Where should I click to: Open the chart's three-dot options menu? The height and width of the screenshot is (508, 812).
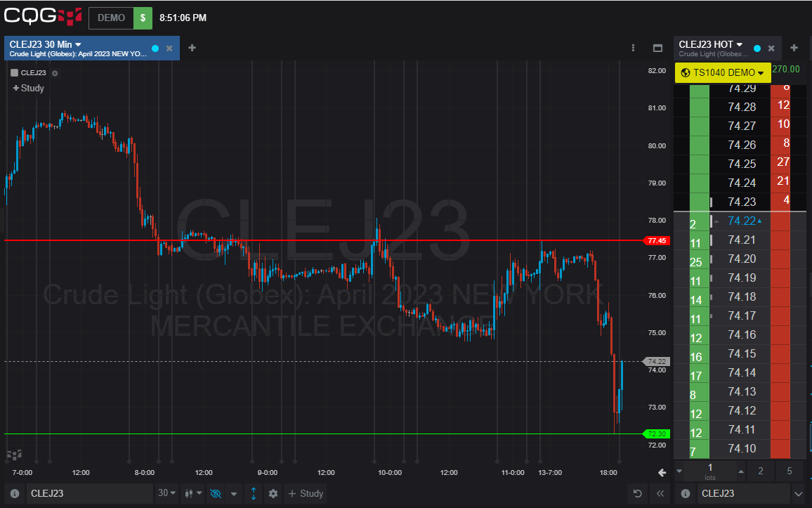tap(634, 48)
